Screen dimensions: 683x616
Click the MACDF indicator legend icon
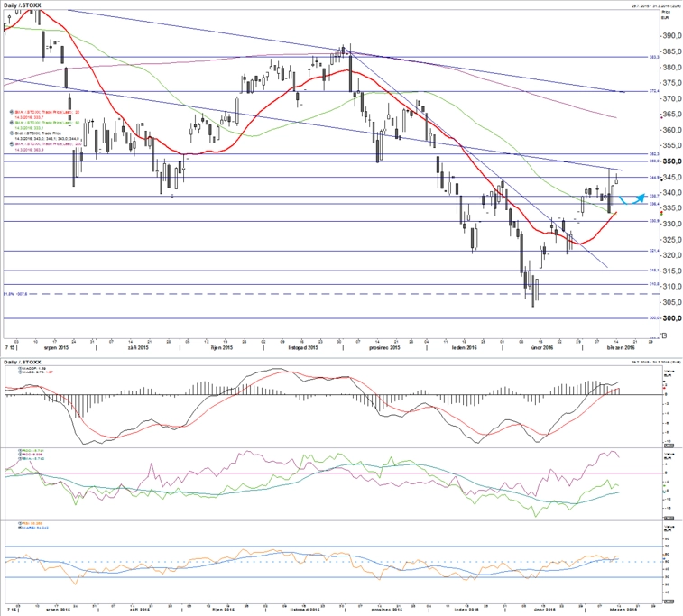pyautogui.click(x=20, y=368)
